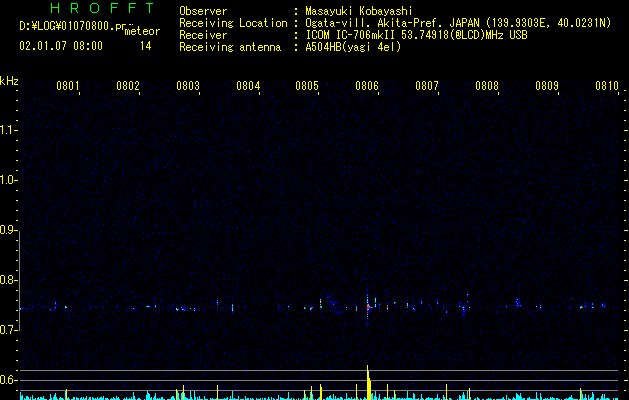629x400 pixels.
Task: Click the 1.1 frequency axis label
Action: tap(8, 130)
